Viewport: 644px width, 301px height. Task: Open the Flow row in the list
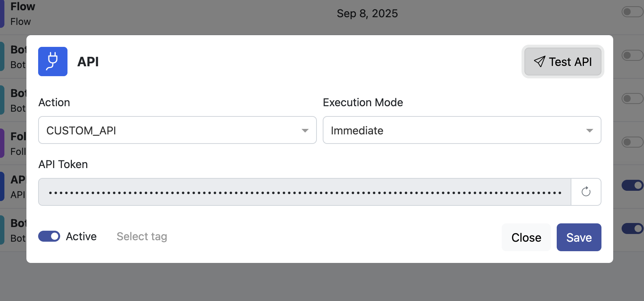tap(22, 14)
